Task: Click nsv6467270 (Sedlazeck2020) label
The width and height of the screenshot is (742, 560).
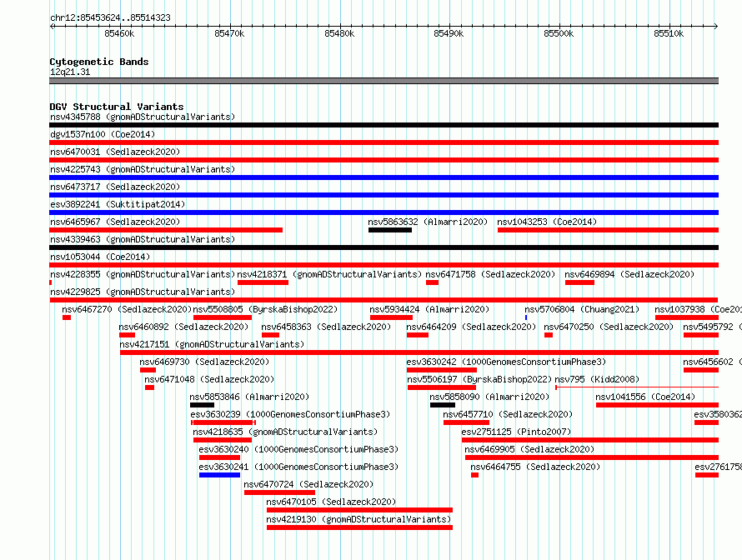Action: pos(127,309)
